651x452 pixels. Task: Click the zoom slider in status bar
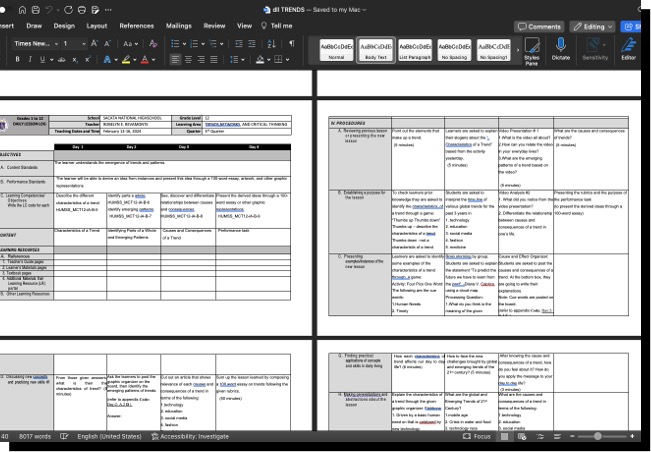pos(600,436)
